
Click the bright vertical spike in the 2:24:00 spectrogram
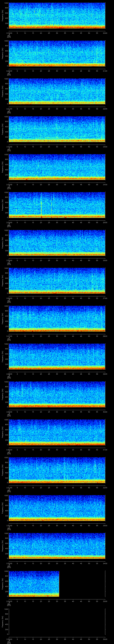pos(41,205)
